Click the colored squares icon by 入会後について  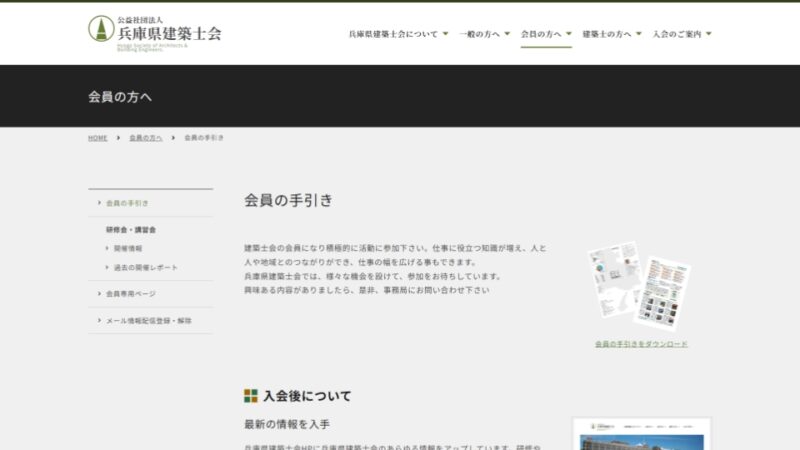[251, 396]
